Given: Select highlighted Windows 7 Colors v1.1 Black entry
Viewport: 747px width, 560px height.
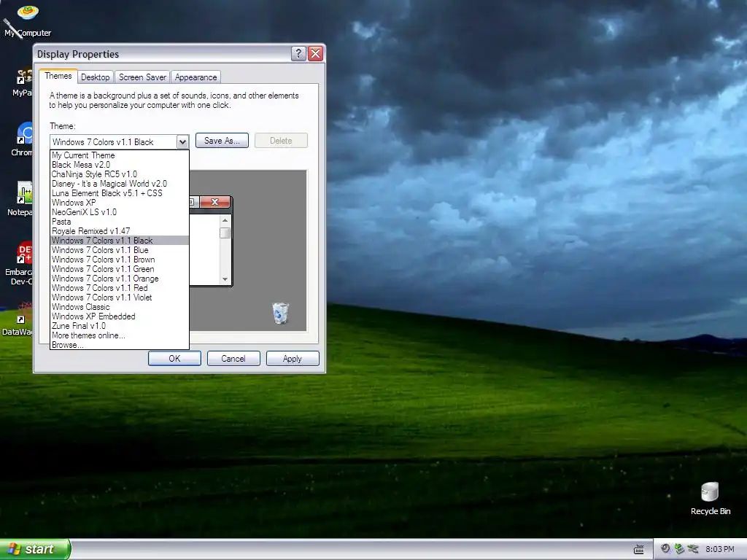Looking at the screenshot, I should click(120, 241).
